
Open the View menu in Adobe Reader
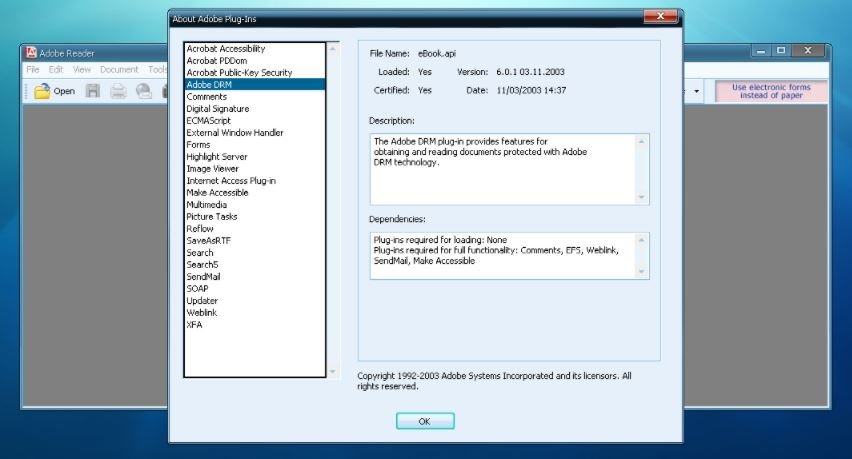tap(82, 70)
